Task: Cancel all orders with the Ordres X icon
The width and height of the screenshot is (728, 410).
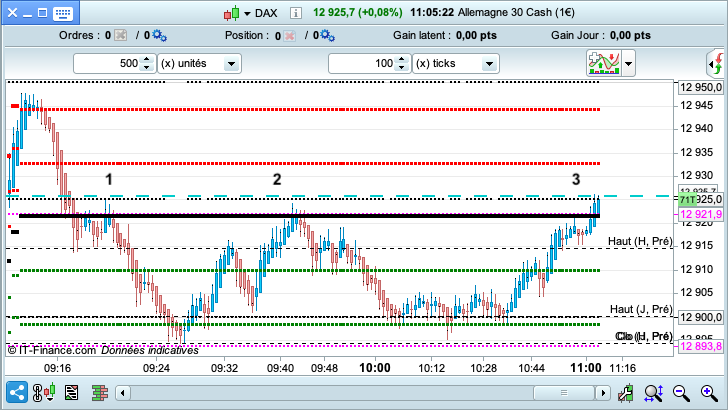Action: pos(120,35)
